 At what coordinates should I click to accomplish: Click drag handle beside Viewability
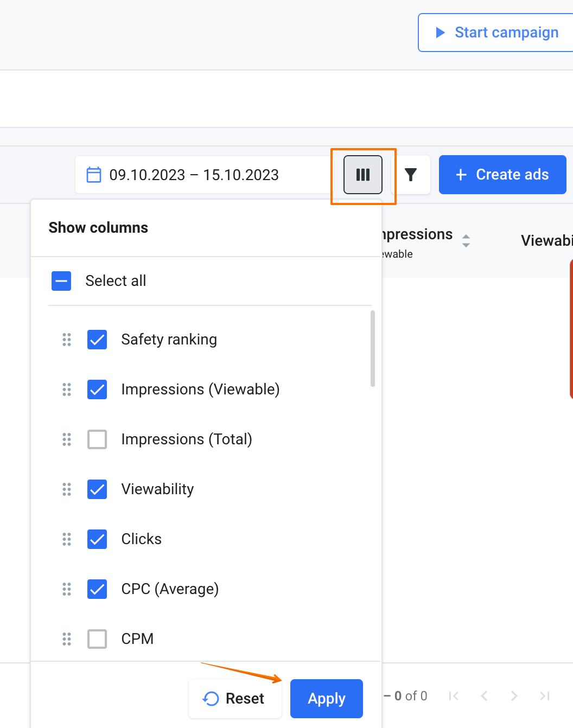pyautogui.click(x=67, y=489)
